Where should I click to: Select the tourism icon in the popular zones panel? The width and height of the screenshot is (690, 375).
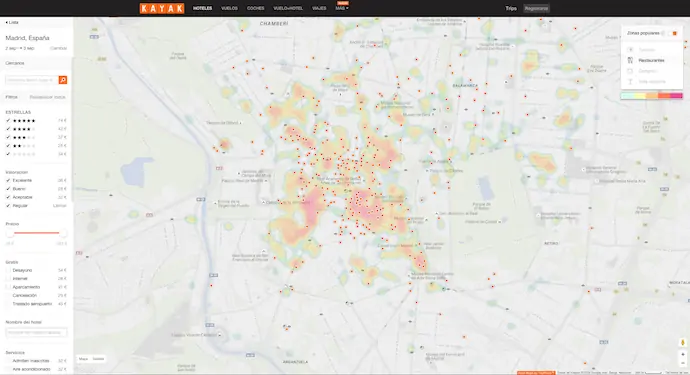click(x=630, y=50)
